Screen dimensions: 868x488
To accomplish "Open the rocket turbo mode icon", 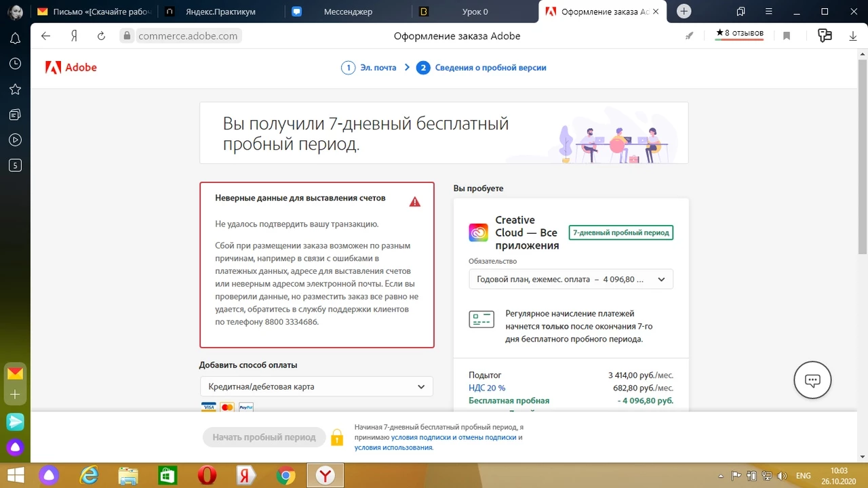I will pos(690,36).
